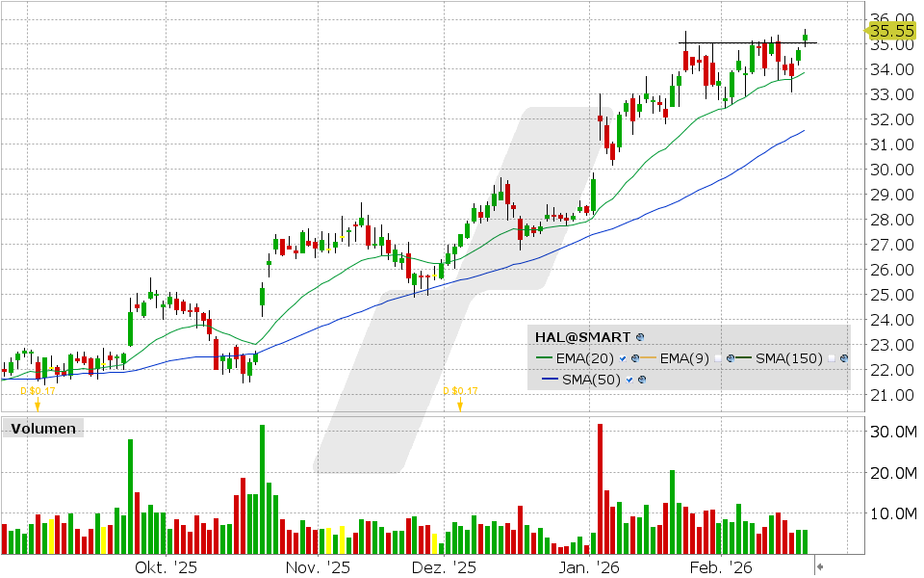Open the gear settings icon next to HAL@SMART
The width and height of the screenshot is (924, 578).
[x=639, y=337]
